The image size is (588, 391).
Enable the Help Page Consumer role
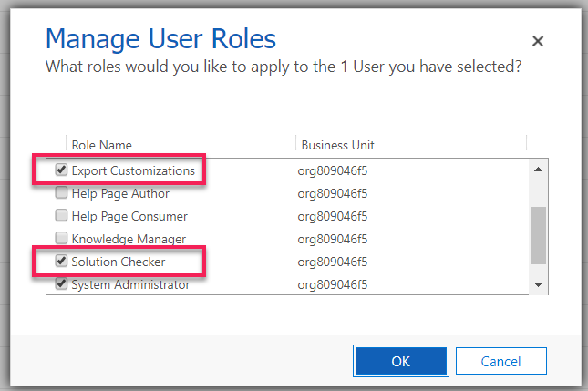[61, 216]
